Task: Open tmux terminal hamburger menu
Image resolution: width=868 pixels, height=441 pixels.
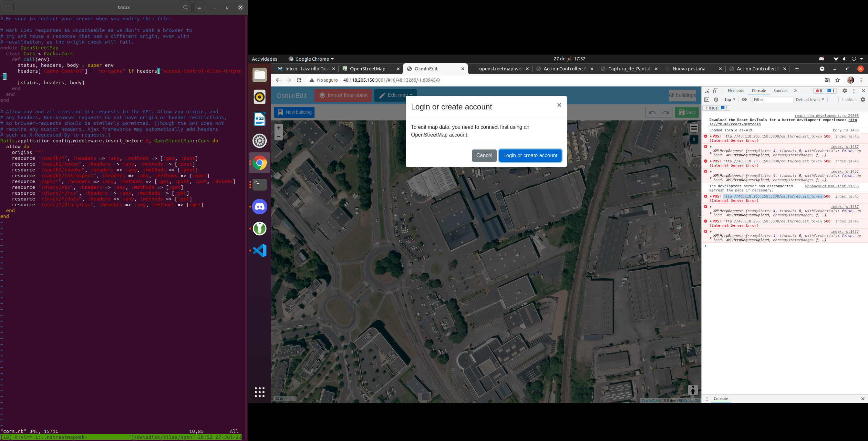Action: [x=199, y=7]
